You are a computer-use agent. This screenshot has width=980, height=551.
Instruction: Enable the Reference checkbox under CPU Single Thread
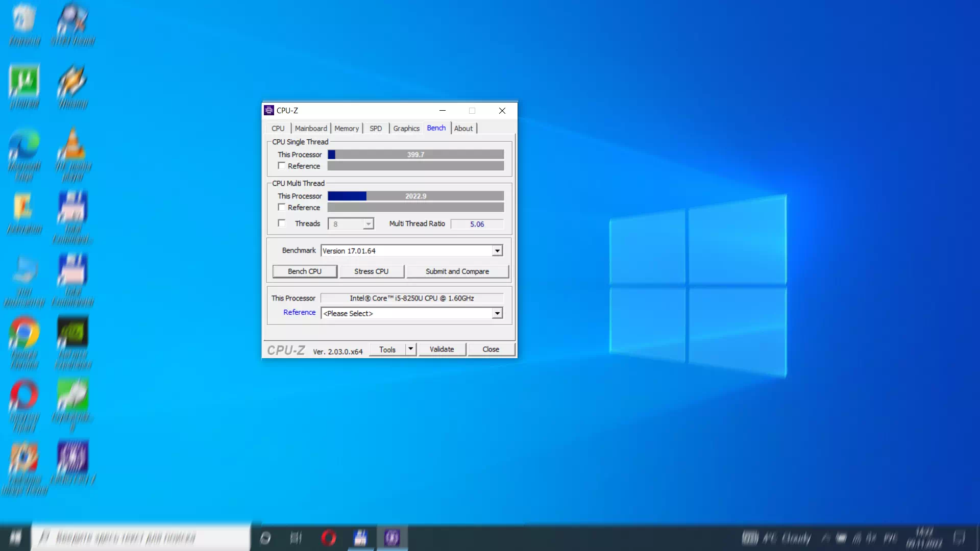tap(282, 165)
